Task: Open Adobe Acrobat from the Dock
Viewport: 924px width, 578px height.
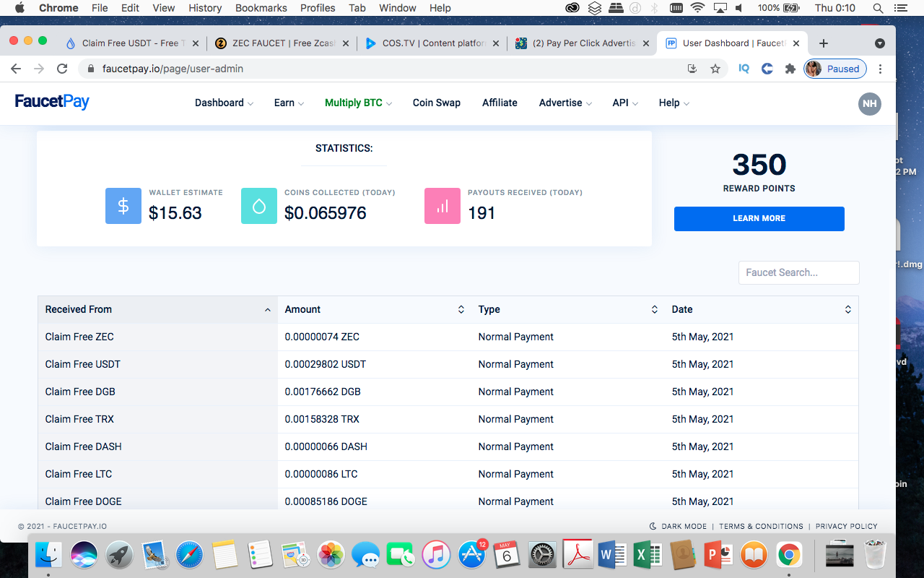Action: point(577,555)
